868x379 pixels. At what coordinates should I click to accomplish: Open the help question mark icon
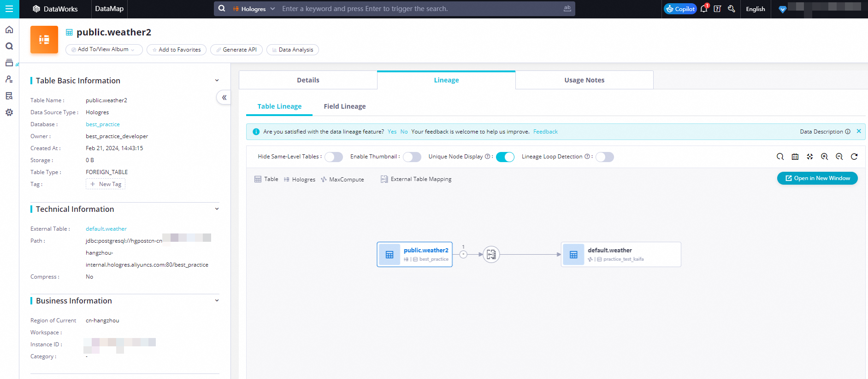point(717,9)
